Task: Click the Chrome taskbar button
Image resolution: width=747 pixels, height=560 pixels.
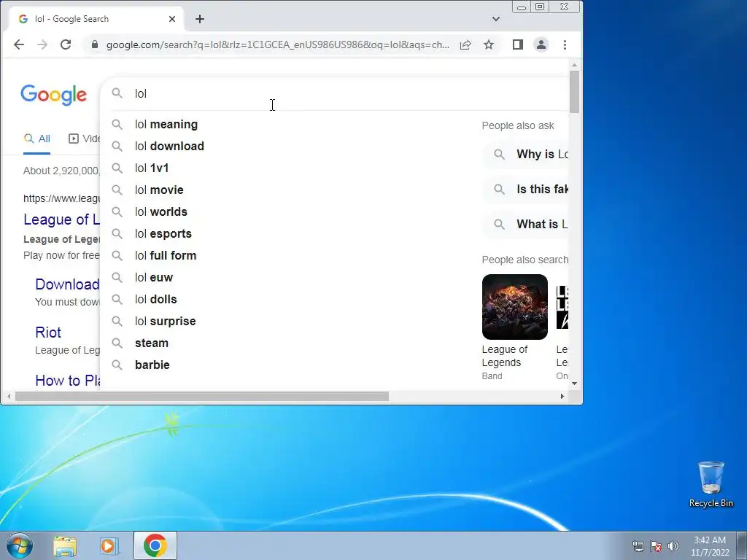Action: point(155,545)
